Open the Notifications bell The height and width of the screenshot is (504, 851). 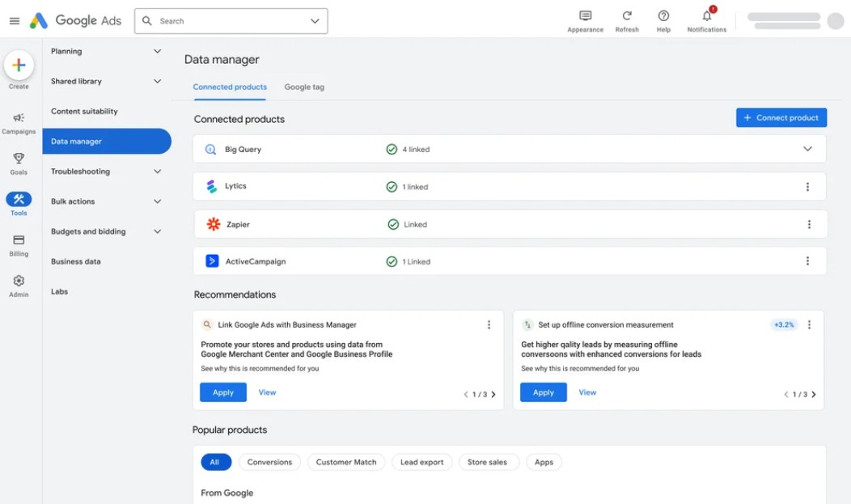tap(707, 15)
